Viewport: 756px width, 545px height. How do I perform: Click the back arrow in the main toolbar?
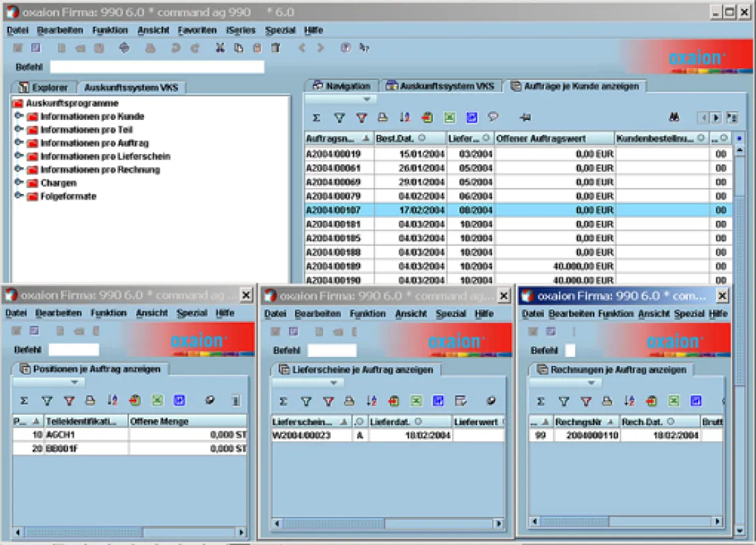click(x=302, y=48)
